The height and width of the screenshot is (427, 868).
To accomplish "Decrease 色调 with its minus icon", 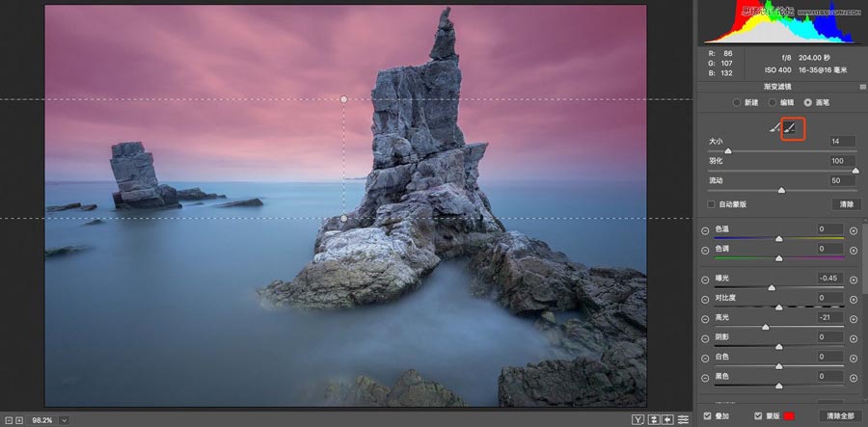I will [705, 251].
